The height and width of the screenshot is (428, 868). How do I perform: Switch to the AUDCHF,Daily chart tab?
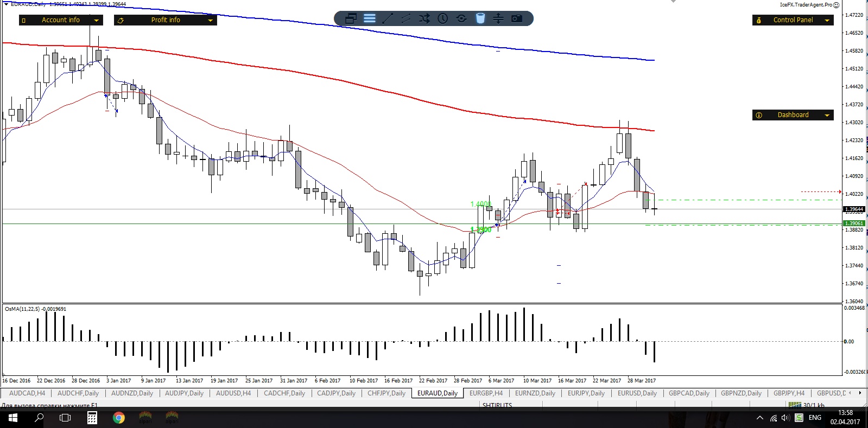[78, 393]
